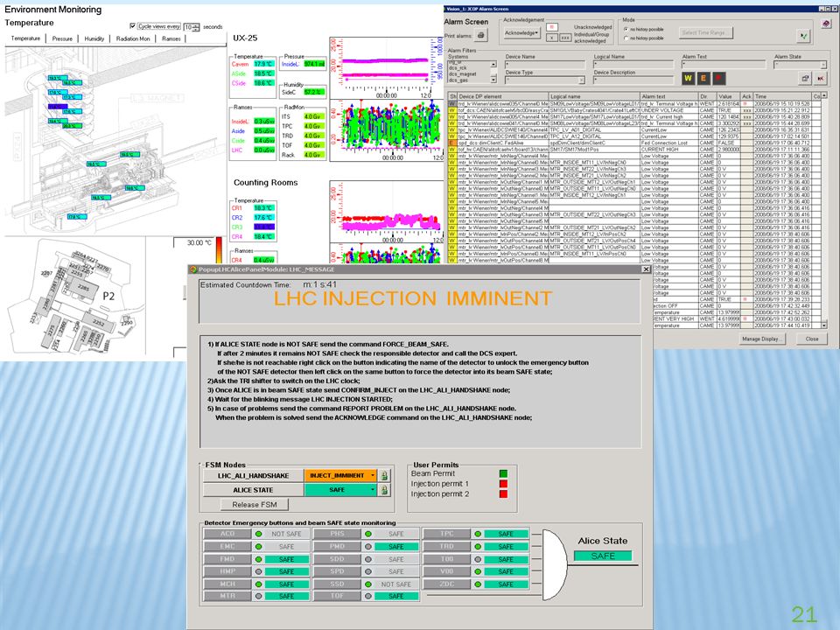Click the EMC status LED indicator

pos(258,546)
